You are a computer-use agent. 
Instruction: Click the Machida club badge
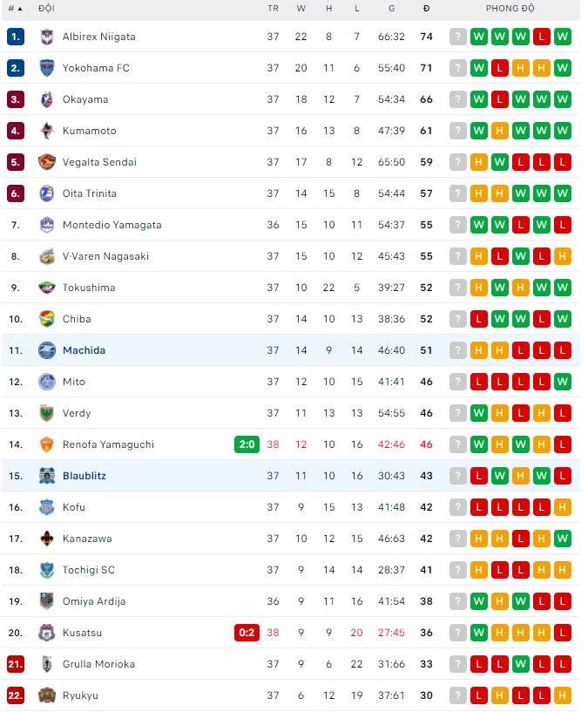coord(47,350)
